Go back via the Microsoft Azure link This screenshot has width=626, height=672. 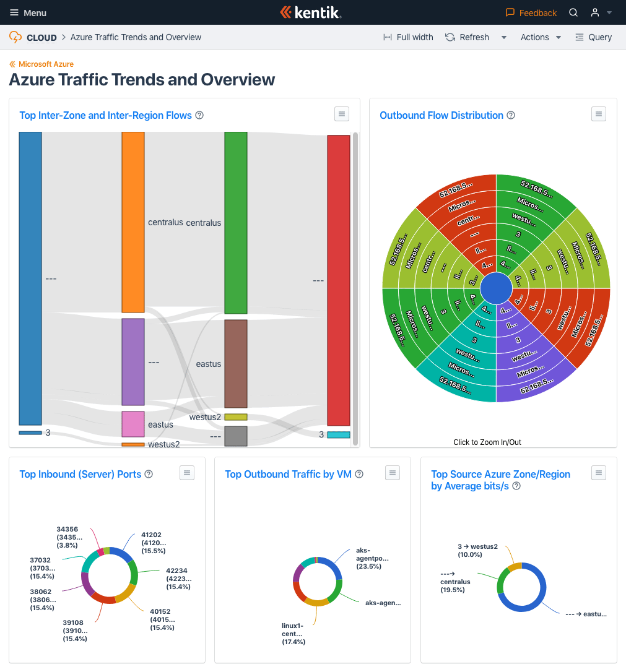(41, 64)
